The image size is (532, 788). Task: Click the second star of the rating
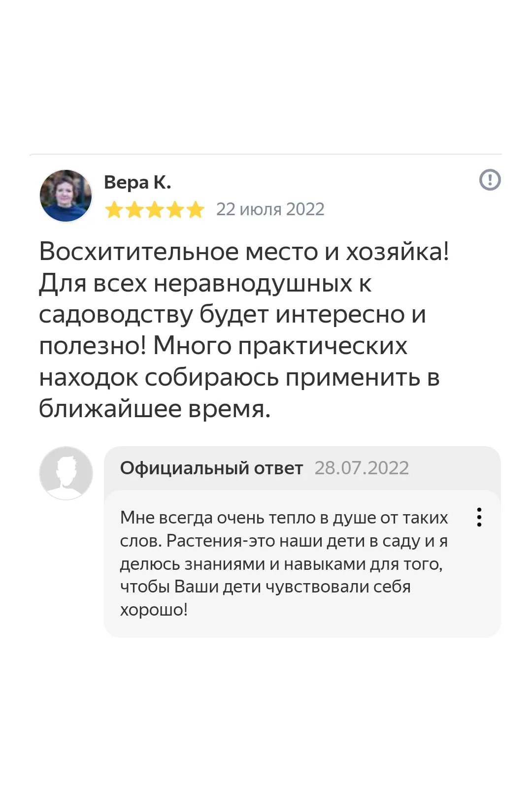pyautogui.click(x=134, y=210)
